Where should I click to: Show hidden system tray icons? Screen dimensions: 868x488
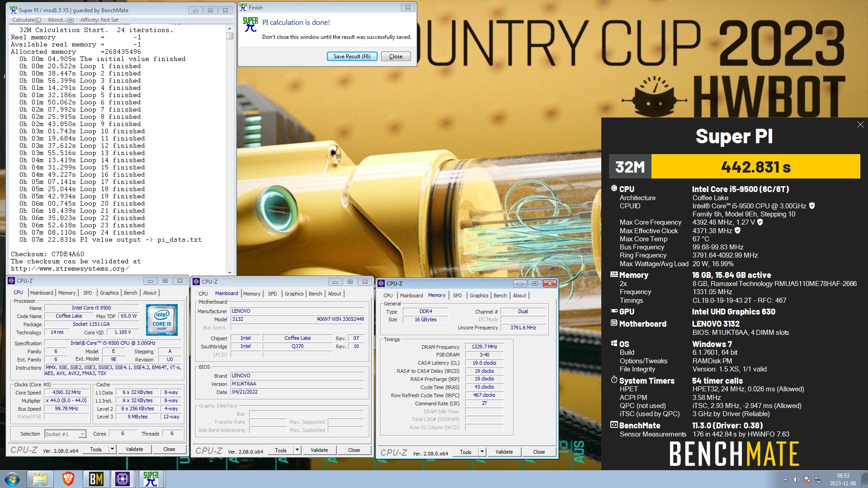(x=785, y=479)
